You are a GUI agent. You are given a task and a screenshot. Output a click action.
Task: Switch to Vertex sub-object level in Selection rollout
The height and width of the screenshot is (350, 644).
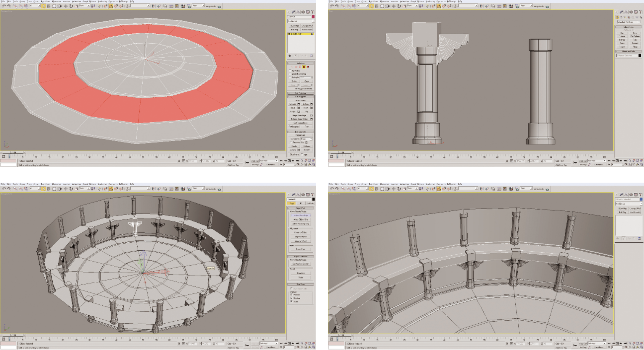[292, 67]
